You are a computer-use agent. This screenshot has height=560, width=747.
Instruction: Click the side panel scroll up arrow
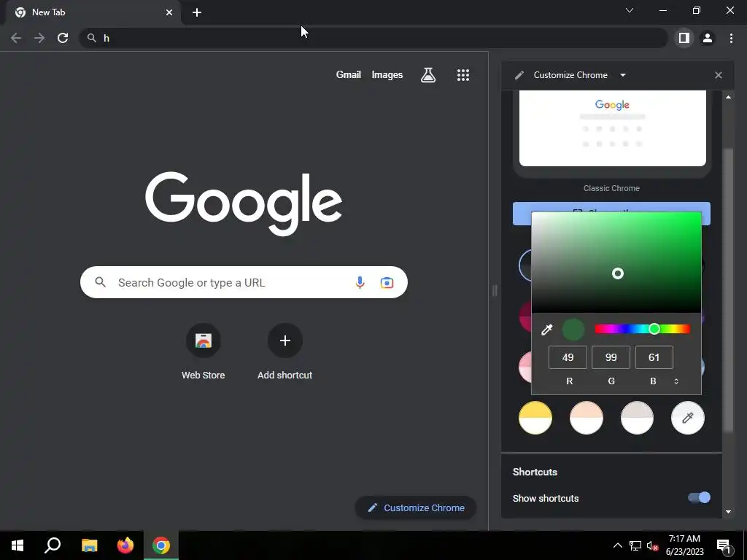click(x=729, y=97)
